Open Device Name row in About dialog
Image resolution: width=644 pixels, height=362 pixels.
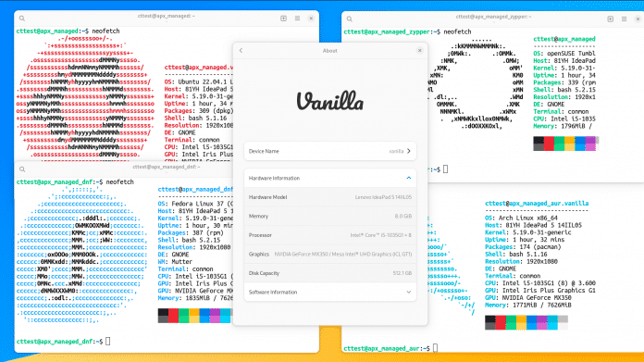(x=329, y=151)
